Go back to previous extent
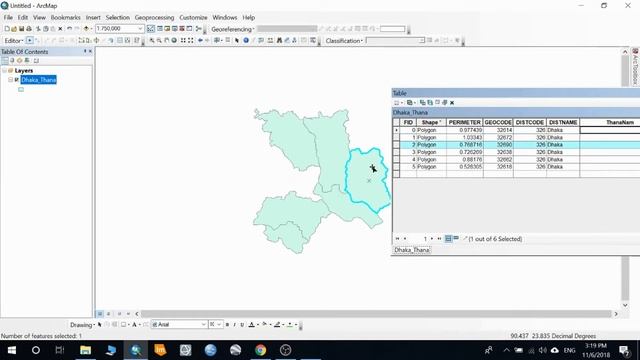640x360 pixels. [x=200, y=40]
